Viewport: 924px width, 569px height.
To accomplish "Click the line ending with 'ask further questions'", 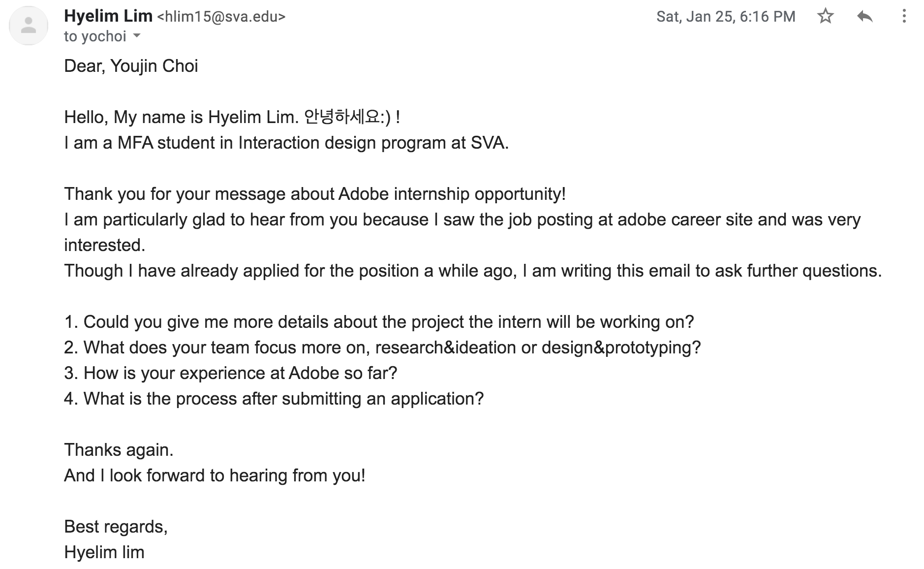I will click(473, 271).
